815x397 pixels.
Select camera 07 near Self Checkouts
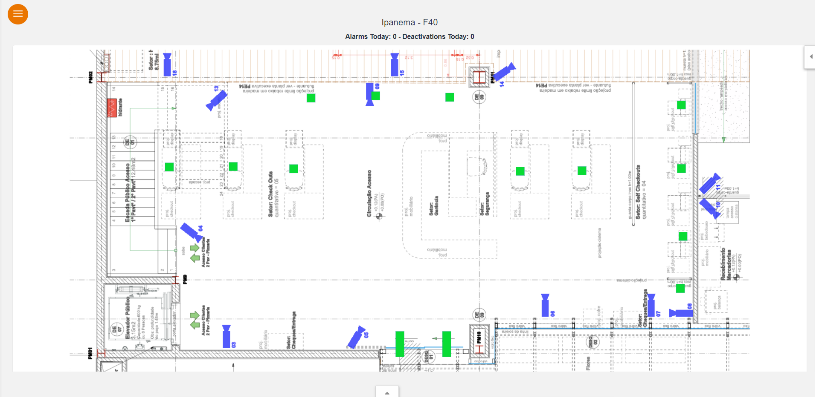coord(651,305)
